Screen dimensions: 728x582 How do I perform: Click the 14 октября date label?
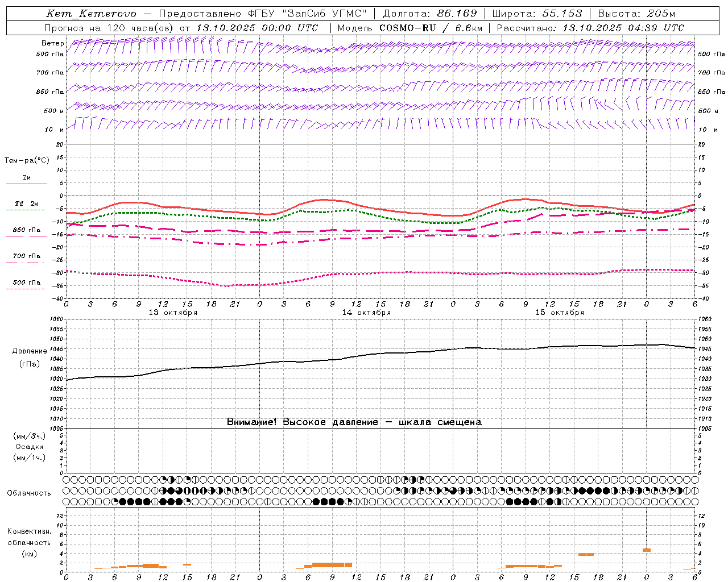pos(366,313)
